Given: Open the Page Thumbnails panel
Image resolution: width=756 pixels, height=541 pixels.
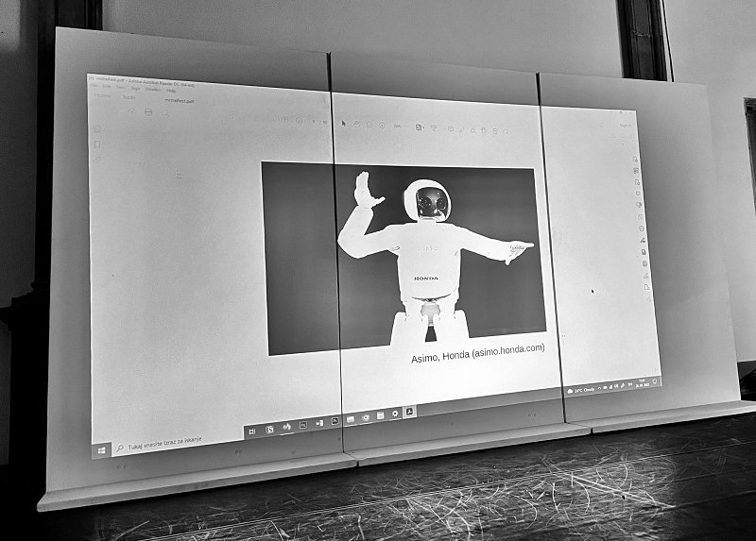Looking at the screenshot, I should [97, 129].
